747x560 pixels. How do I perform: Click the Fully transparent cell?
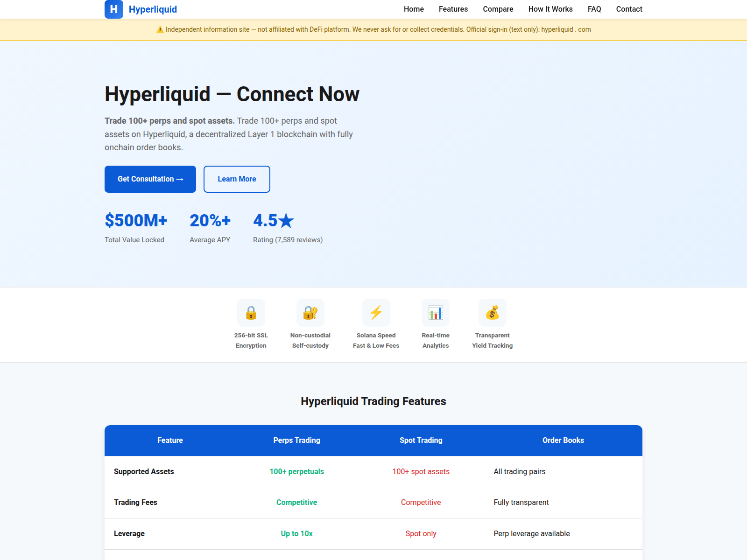[x=521, y=503]
